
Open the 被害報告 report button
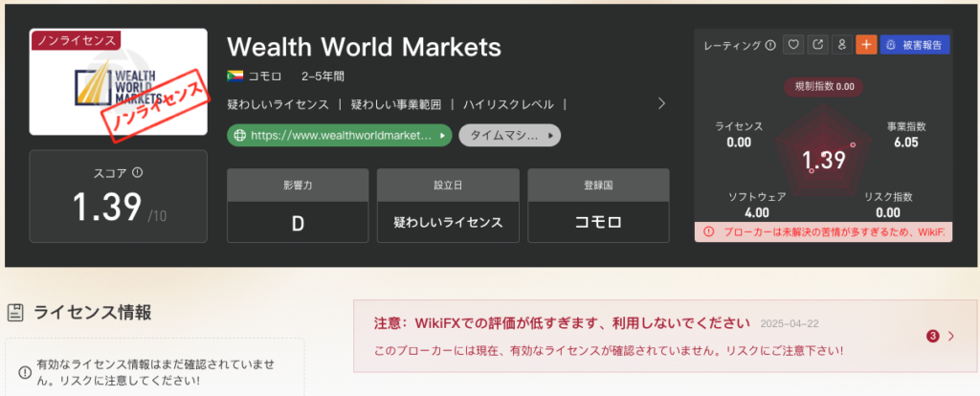pos(915,44)
